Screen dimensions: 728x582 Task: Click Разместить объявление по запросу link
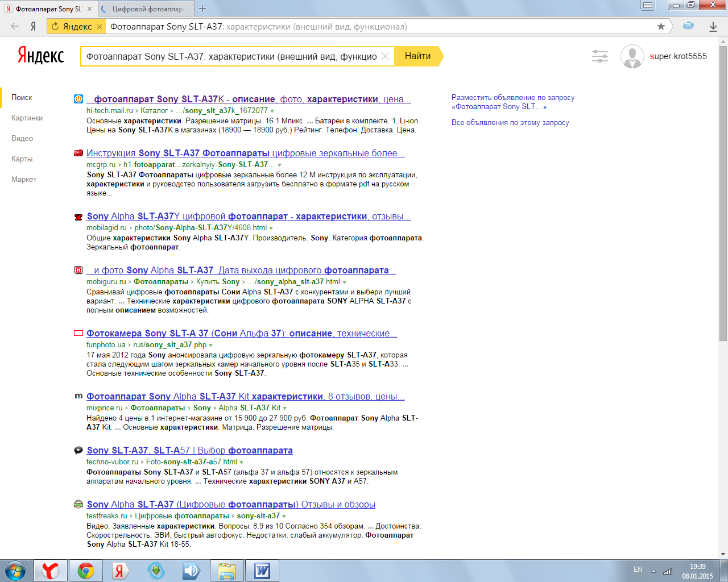513,102
